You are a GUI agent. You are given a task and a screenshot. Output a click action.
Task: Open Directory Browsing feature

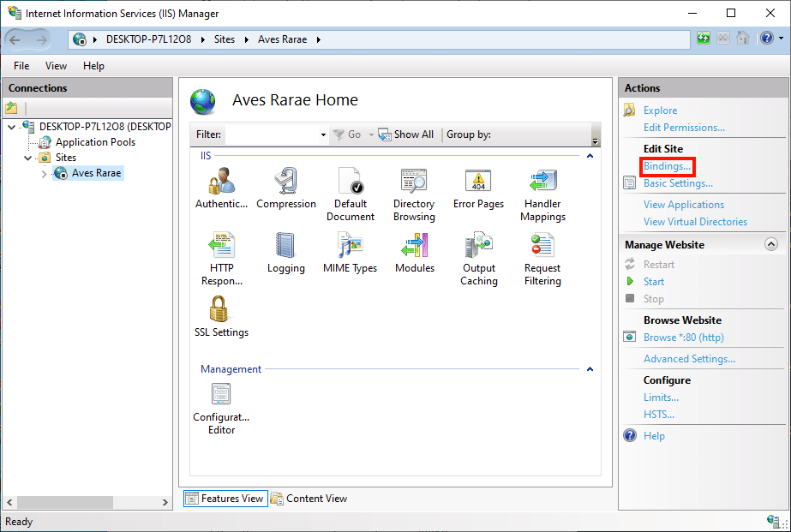[x=414, y=182]
